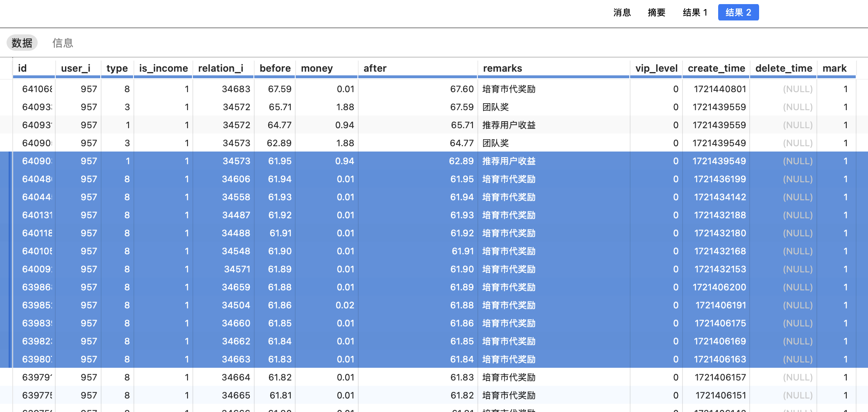Viewport: 868px width, 412px height.
Task: Click create_time value 1721432188
Action: (720, 215)
